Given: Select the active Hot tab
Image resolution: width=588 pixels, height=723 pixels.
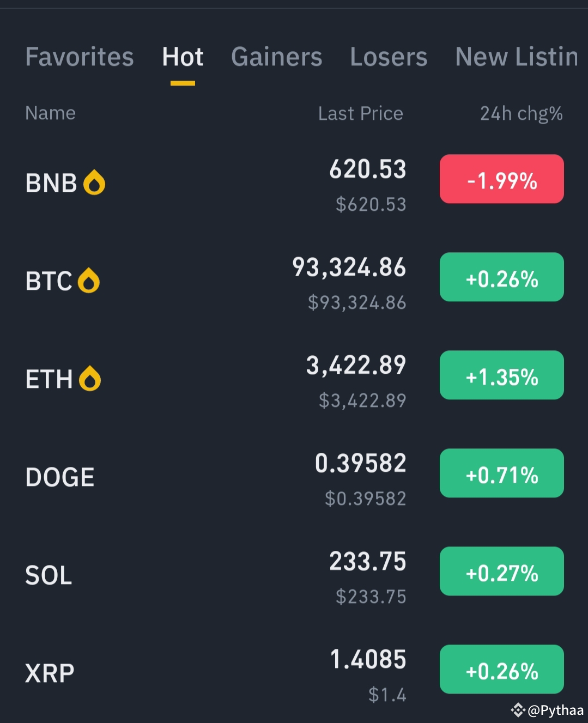Looking at the screenshot, I should (183, 57).
